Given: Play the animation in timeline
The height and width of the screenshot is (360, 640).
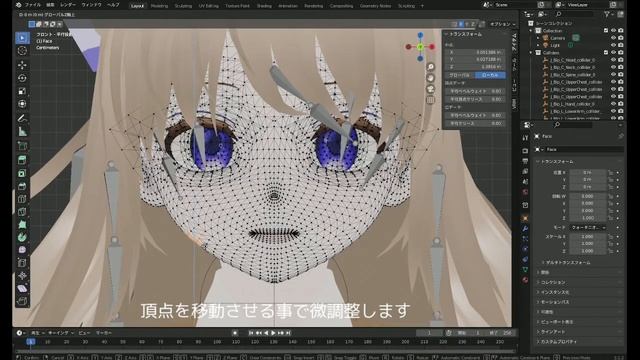Looking at the screenshot, I should click(273, 333).
